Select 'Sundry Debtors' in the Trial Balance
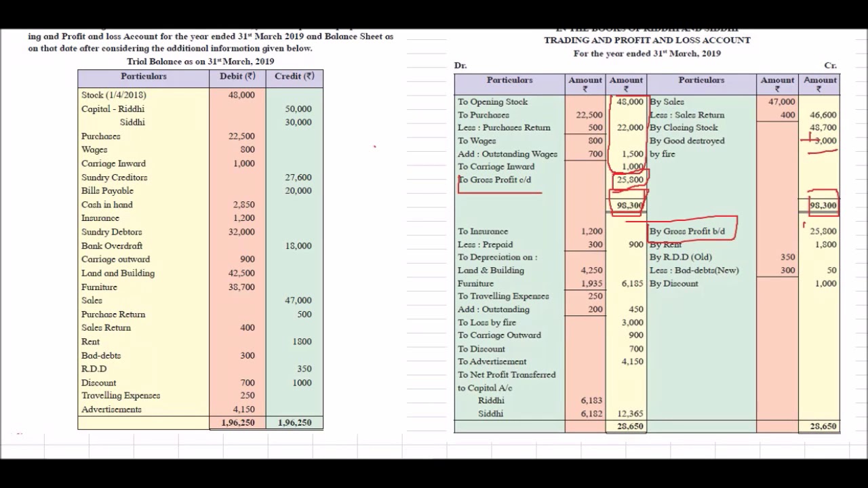868x488 pixels. pyautogui.click(x=111, y=232)
